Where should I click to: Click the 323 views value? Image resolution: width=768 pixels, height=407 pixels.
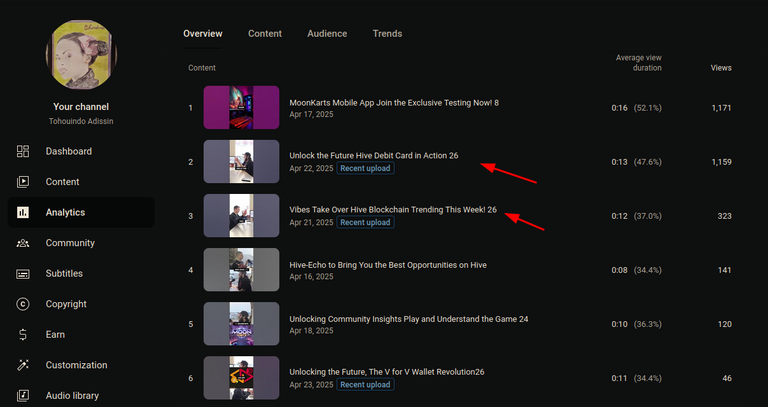pos(724,216)
